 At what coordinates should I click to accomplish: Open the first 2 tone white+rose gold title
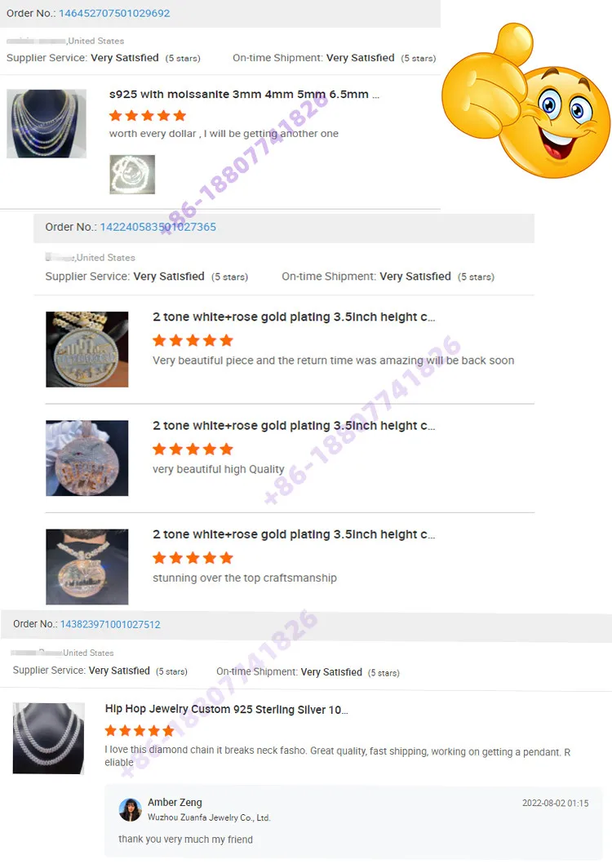294,317
